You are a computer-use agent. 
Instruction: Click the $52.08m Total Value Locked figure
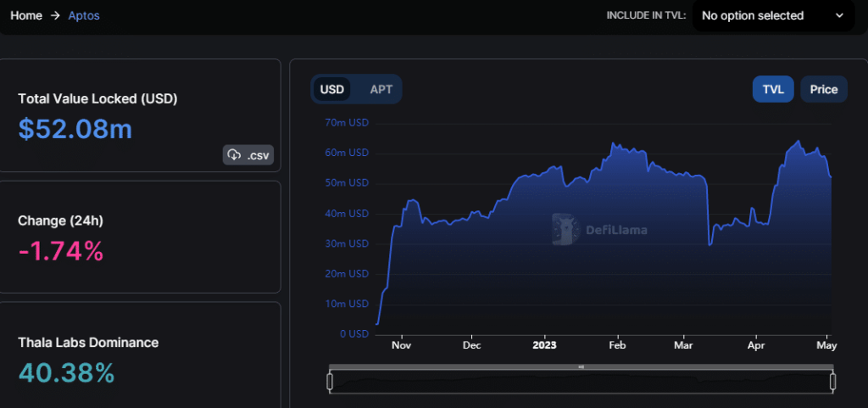pos(75,129)
